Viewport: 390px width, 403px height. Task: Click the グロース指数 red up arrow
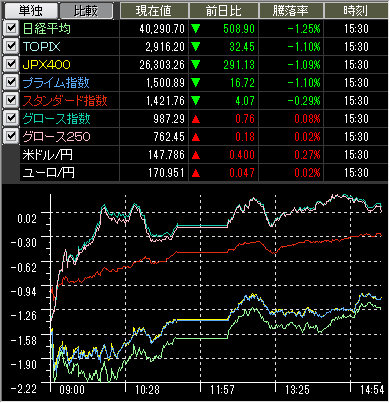(x=196, y=119)
